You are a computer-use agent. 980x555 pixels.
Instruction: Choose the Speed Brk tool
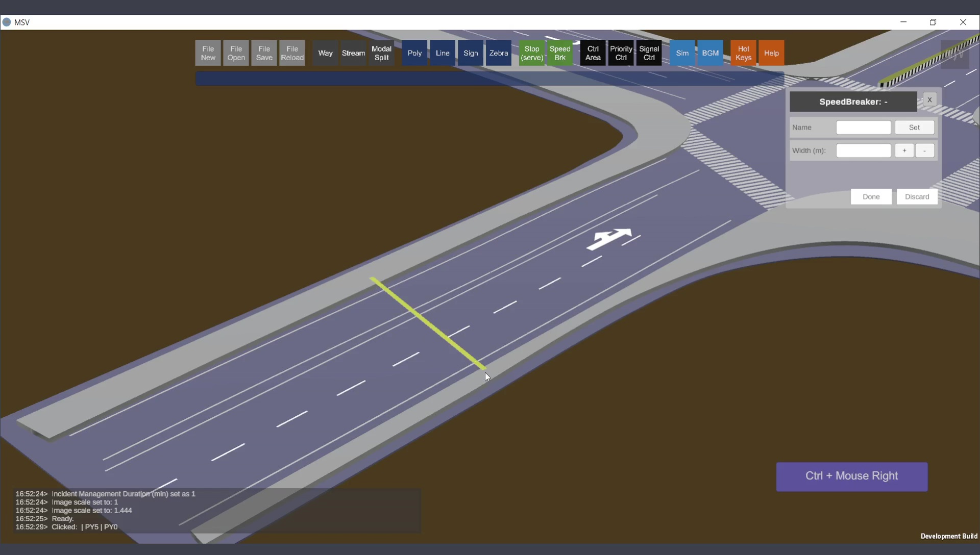[x=560, y=53]
